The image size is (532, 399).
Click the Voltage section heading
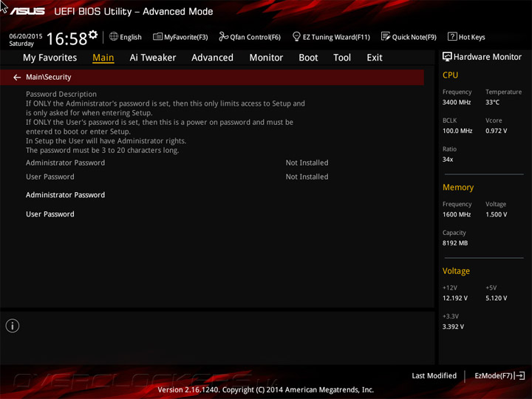tap(456, 271)
